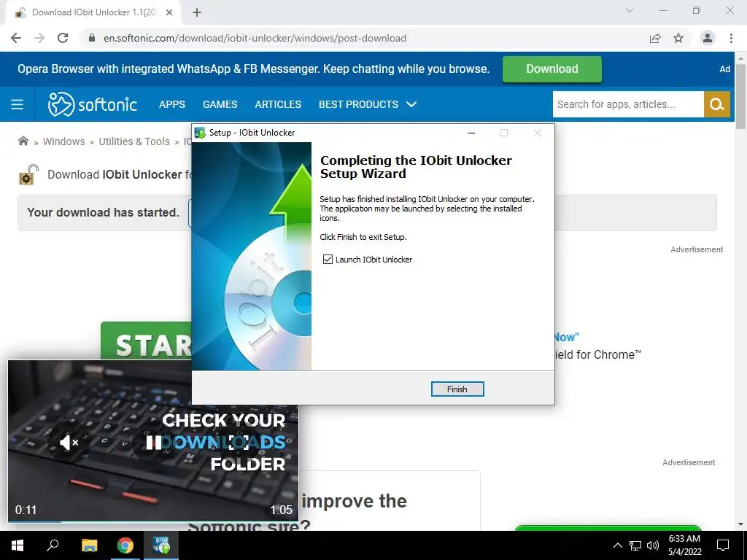Click the IObit Unlocker padlock icon on page

[x=28, y=174]
